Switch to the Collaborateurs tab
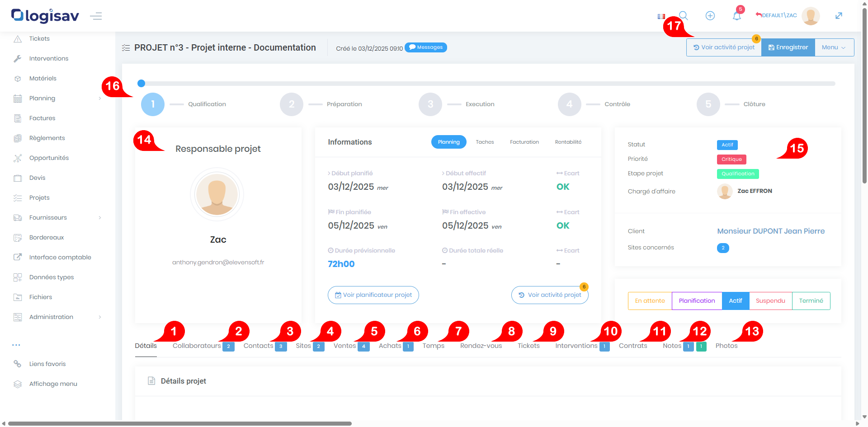The width and height of the screenshot is (868, 427). tap(197, 346)
